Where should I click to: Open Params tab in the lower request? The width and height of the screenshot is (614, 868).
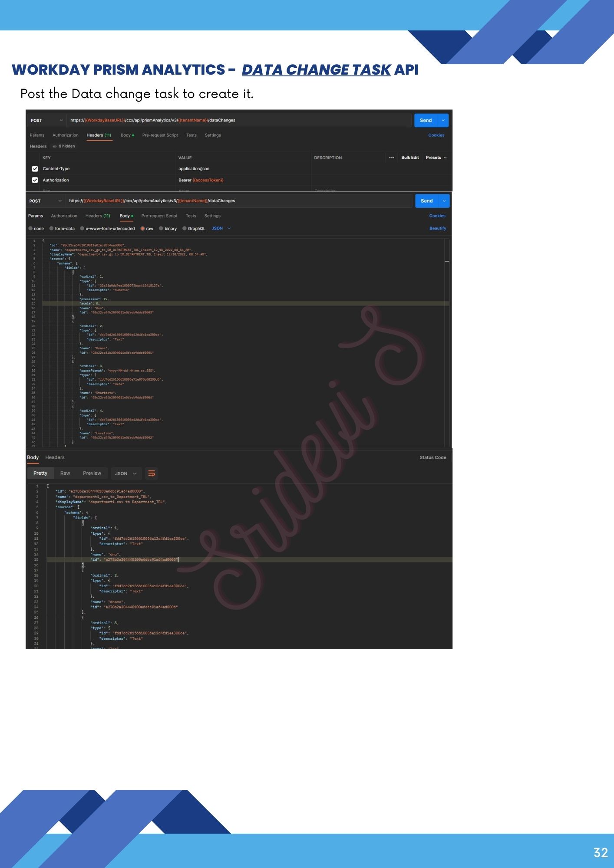coord(36,216)
